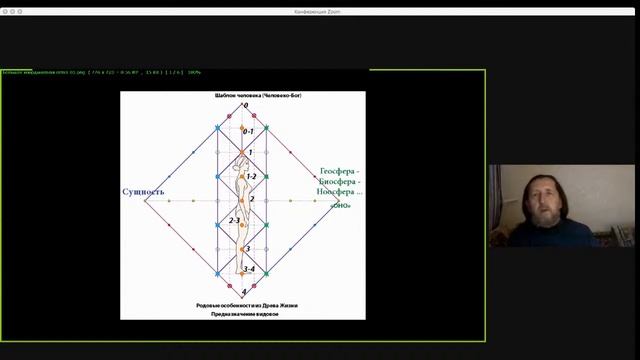Click the shared diagram image
The width and height of the screenshot is (640, 360).
[243, 205]
